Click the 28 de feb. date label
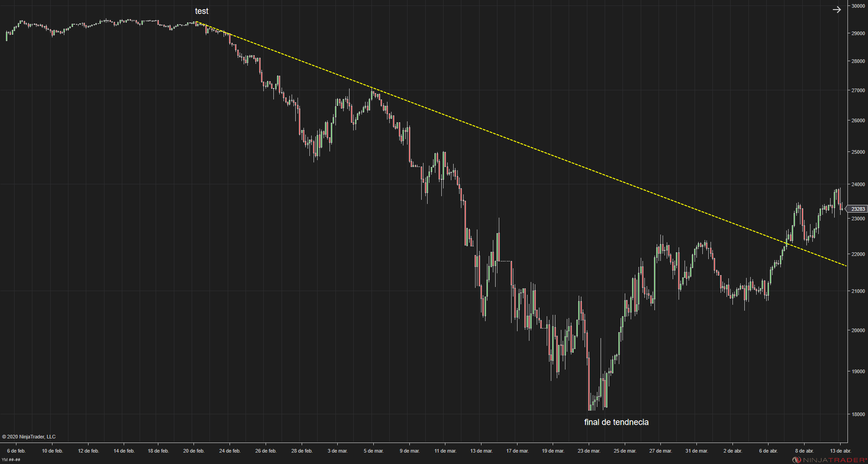868x464 pixels. 302,451
